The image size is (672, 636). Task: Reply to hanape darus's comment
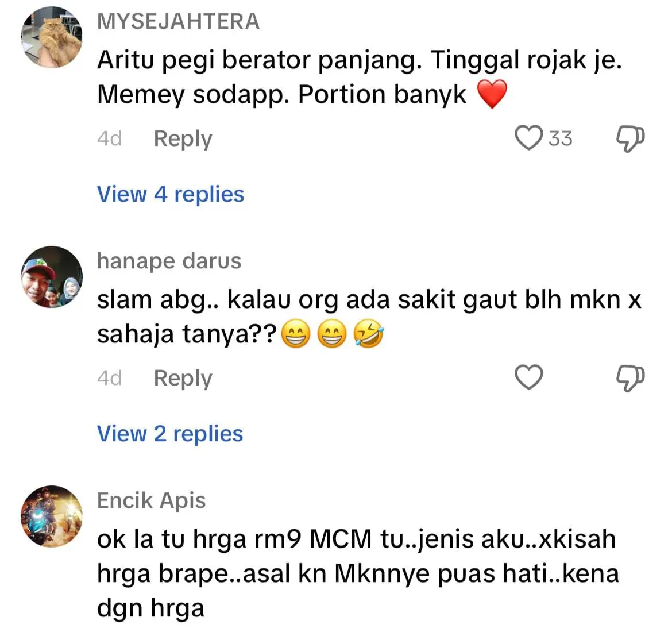coord(183,378)
